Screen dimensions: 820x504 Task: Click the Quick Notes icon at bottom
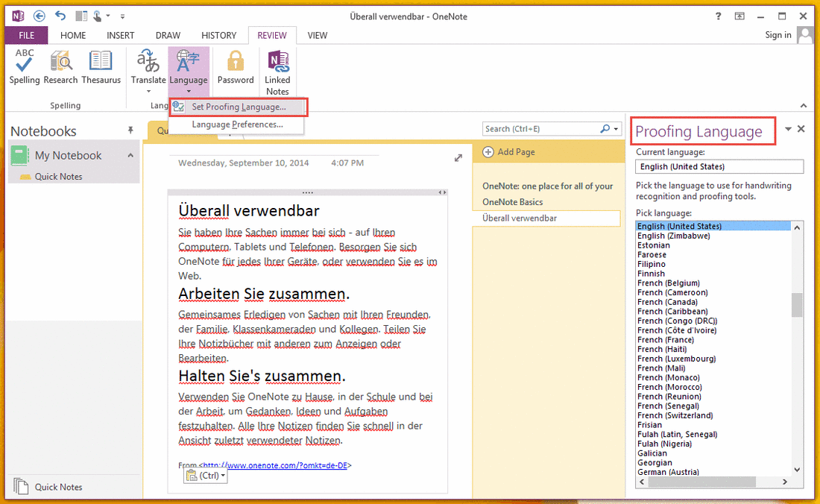pyautogui.click(x=21, y=486)
